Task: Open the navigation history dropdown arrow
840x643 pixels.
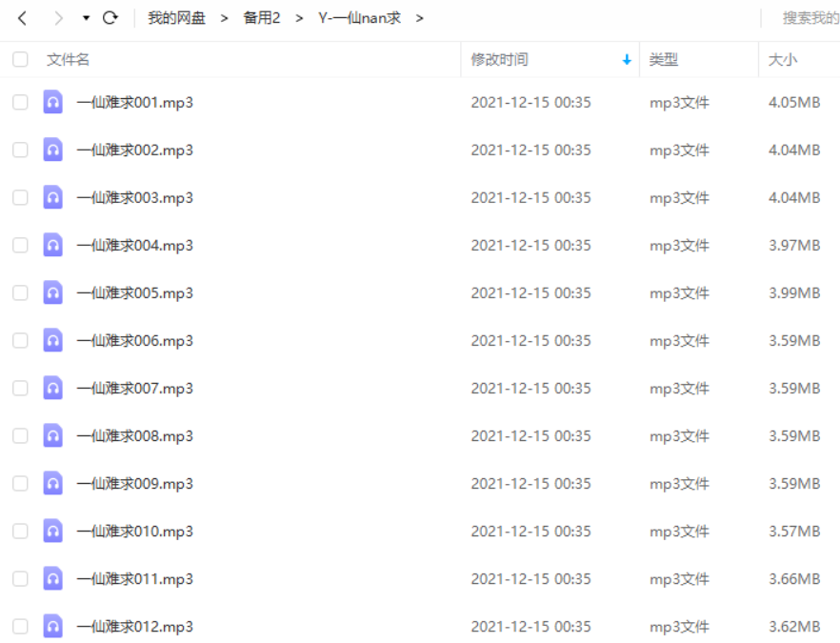Action: pyautogui.click(x=86, y=18)
